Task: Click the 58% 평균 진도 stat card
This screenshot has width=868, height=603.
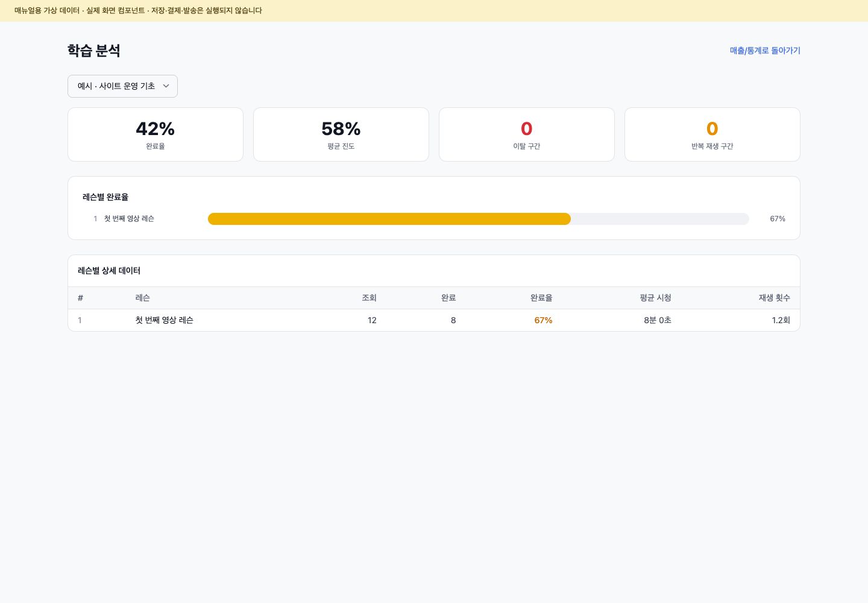Action: [341, 134]
